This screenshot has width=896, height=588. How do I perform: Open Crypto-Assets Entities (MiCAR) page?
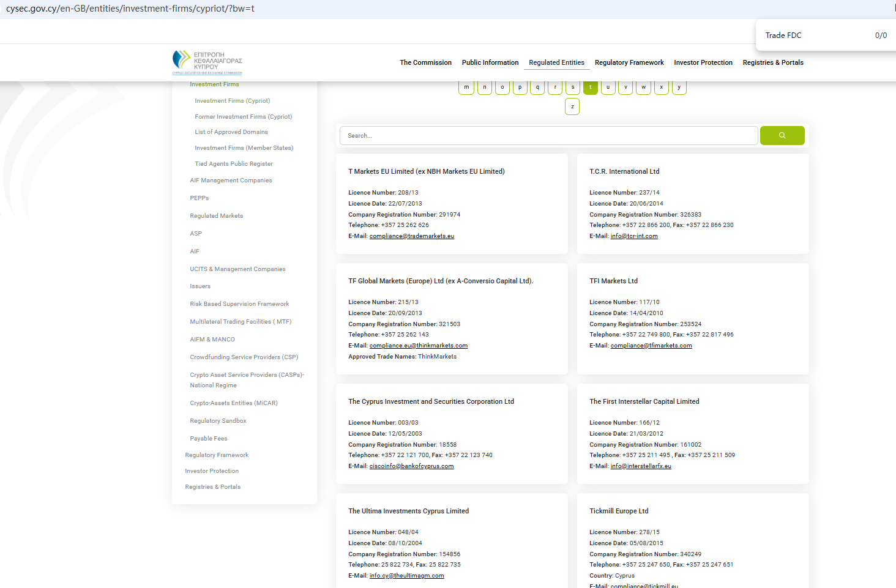(x=233, y=403)
